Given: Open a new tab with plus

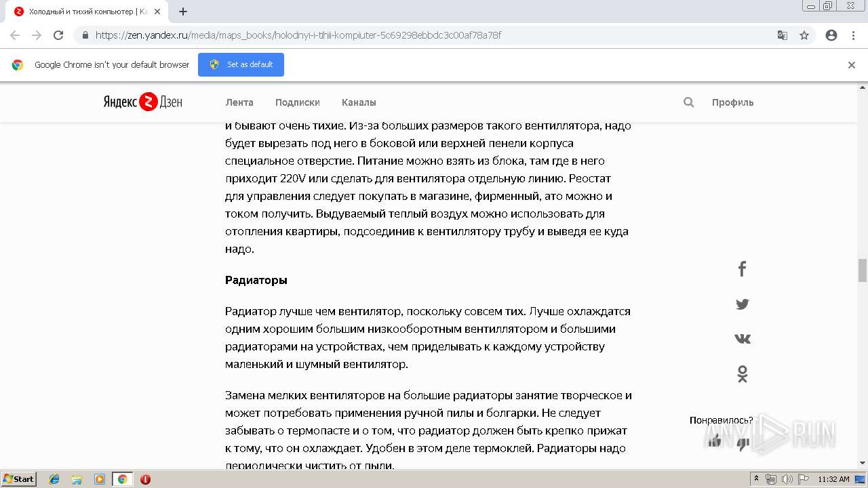Looking at the screenshot, I should [183, 12].
